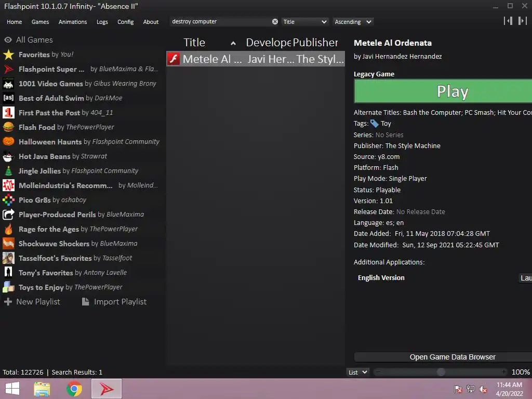This screenshot has height=399, width=532.
Task: Click the Hot Java Beans cup icon
Action: [x=8, y=156]
